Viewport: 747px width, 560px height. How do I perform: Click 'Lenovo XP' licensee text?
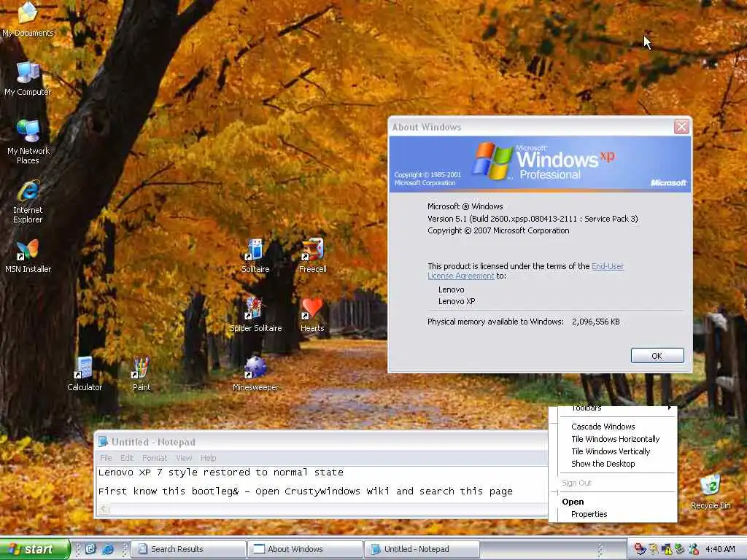click(x=457, y=301)
